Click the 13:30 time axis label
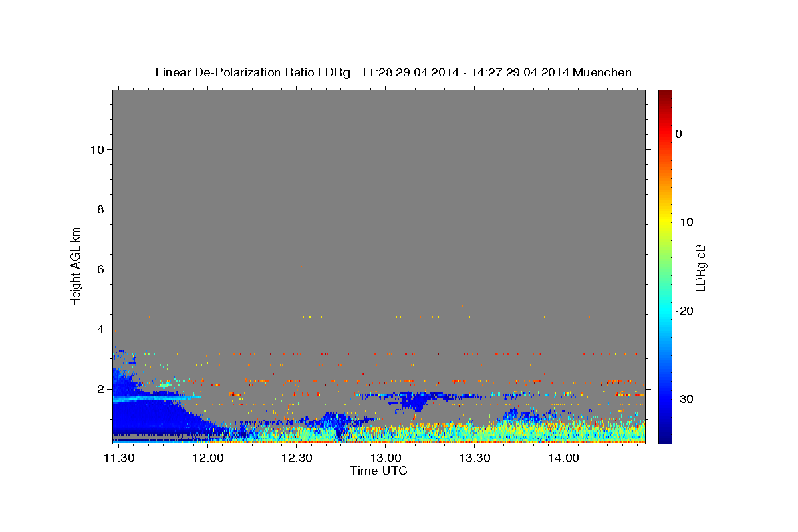This screenshot has width=798, height=532. pyautogui.click(x=474, y=458)
